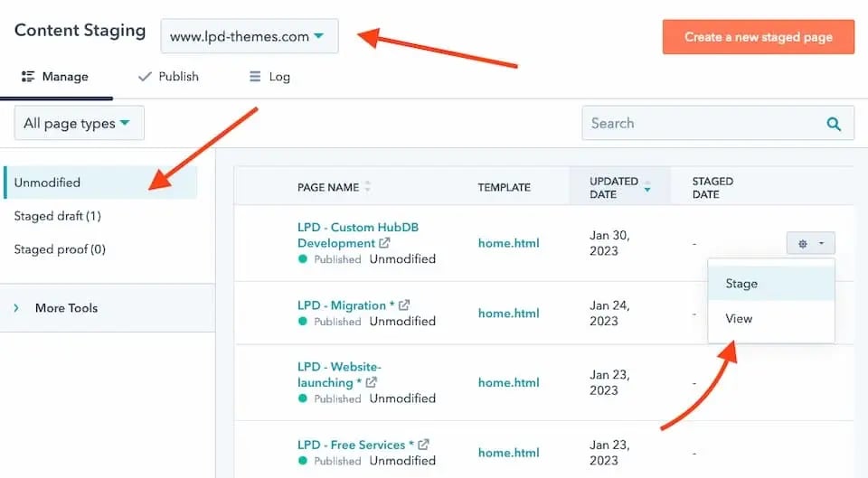868x478 pixels.
Task: Open home.html template for LPD - Migration
Action: pos(509,314)
